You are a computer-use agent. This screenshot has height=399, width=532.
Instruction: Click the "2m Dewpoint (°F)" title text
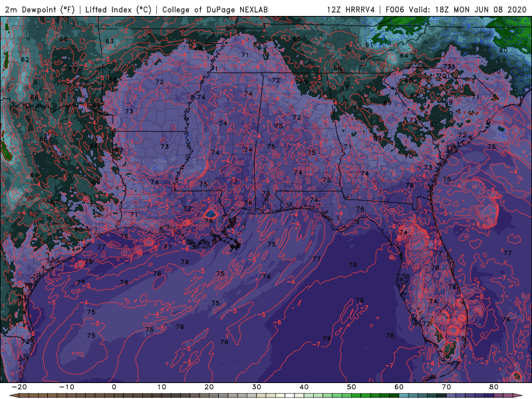[x=39, y=9]
